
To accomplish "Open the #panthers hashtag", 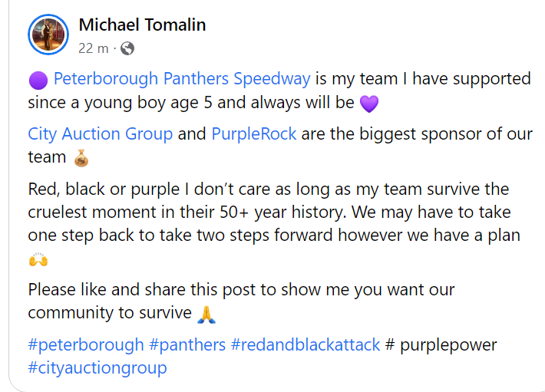I will [x=187, y=344].
